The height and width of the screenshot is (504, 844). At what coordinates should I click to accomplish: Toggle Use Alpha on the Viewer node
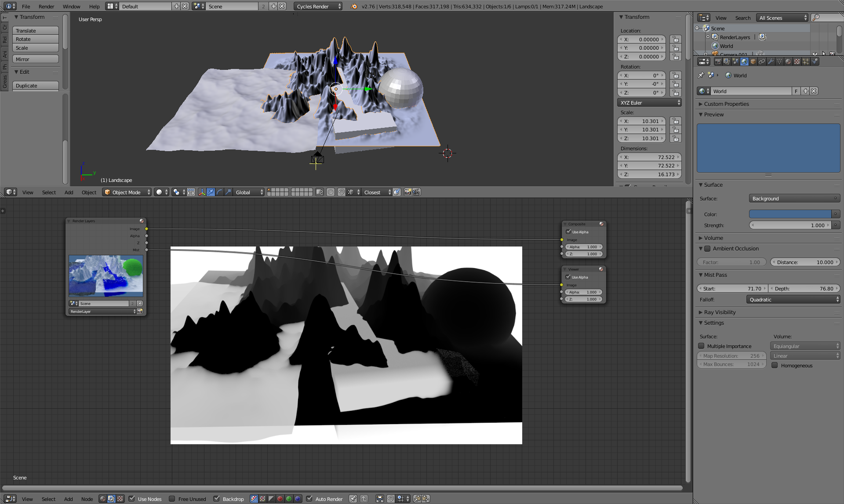click(568, 277)
